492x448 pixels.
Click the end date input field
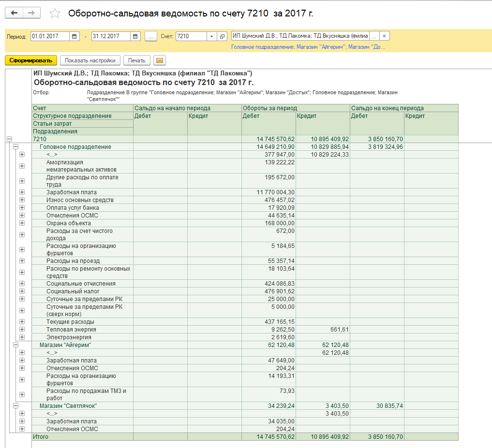click(111, 36)
